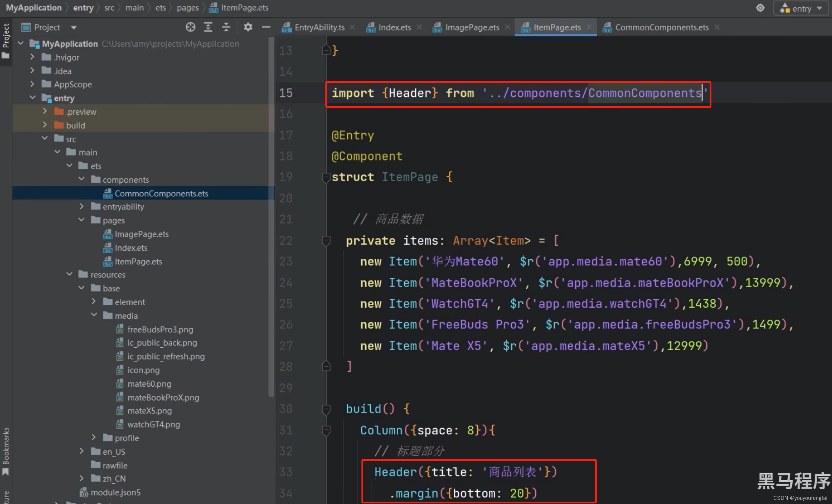The image size is (832, 504).
Task: Expand the element folder
Action: click(x=94, y=301)
